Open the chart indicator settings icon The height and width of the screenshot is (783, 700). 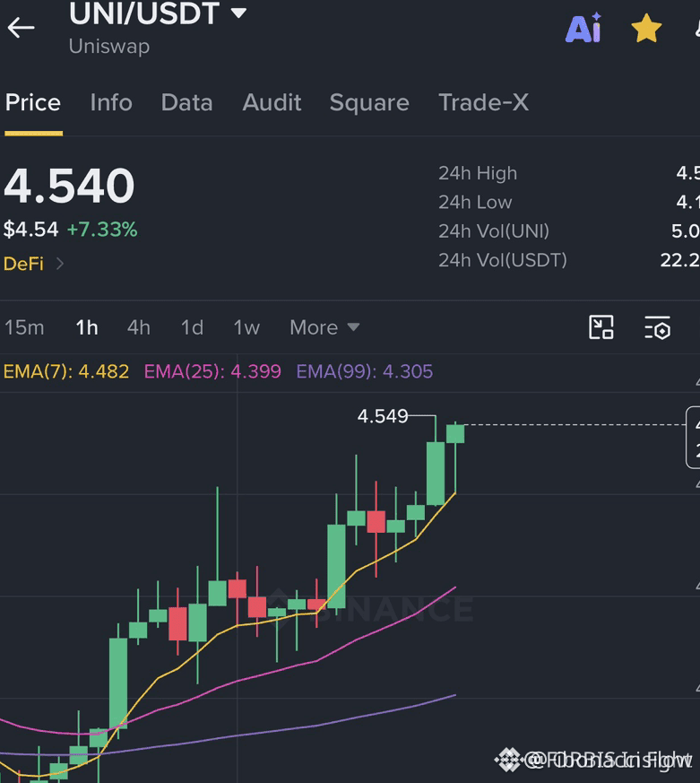657,327
